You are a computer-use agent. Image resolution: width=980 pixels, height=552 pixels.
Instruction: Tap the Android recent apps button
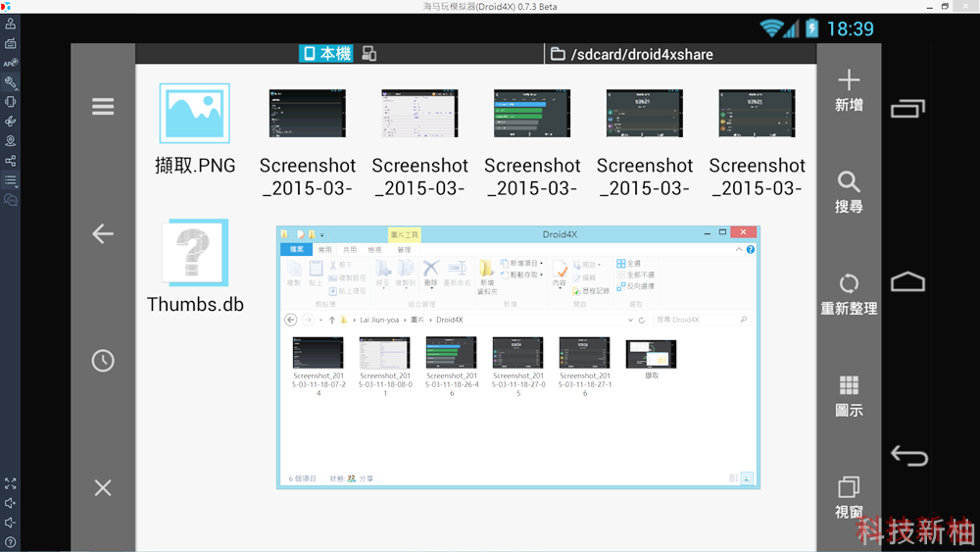(x=908, y=109)
